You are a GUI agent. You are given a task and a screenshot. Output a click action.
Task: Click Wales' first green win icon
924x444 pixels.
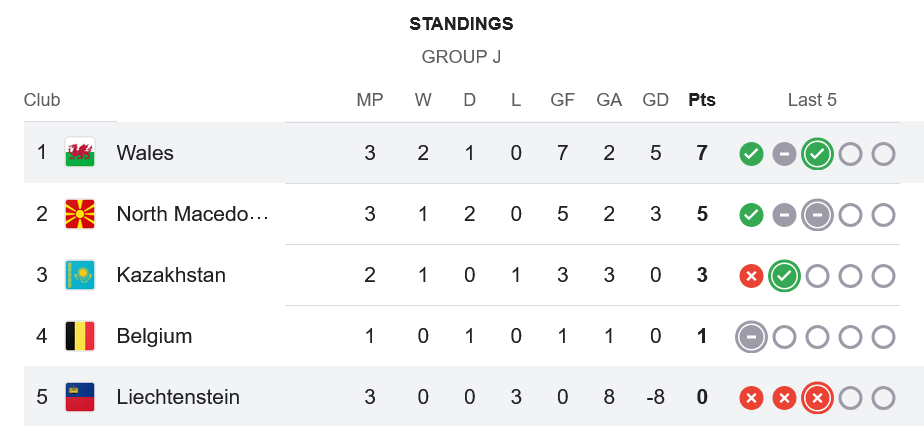pyautogui.click(x=751, y=154)
